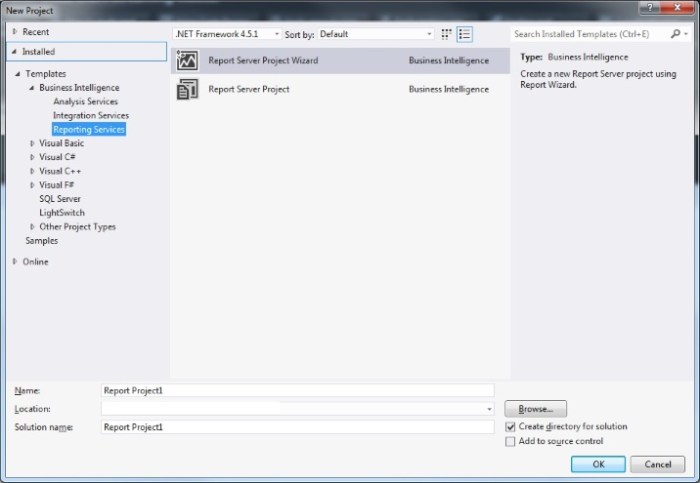Click the Visual Basic label
This screenshot has width=700, height=483.
pyautogui.click(x=61, y=143)
